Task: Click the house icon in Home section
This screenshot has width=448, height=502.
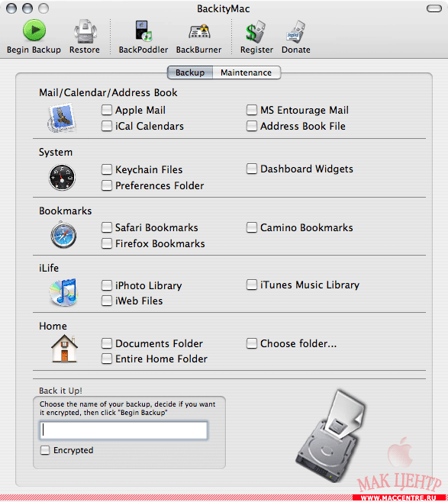Action: [x=64, y=349]
